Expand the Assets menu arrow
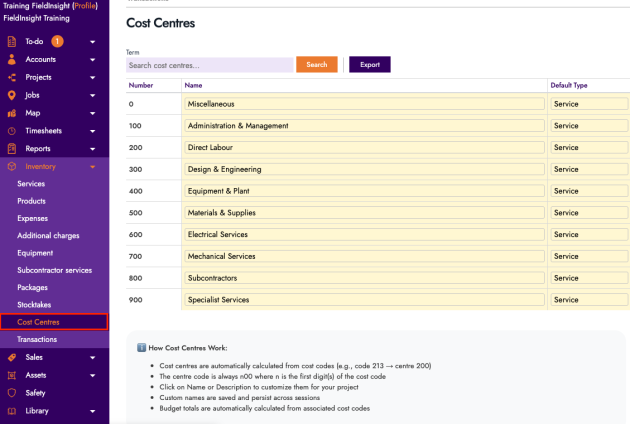 pyautogui.click(x=92, y=375)
